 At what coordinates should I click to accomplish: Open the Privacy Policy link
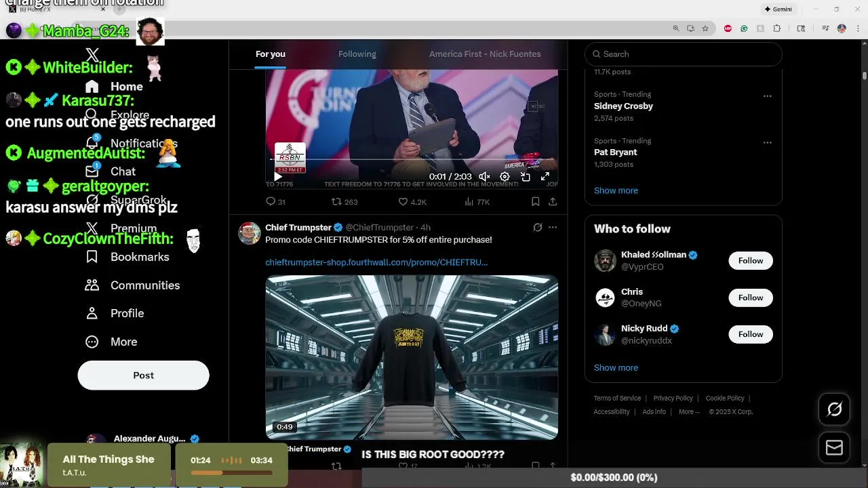pos(673,399)
